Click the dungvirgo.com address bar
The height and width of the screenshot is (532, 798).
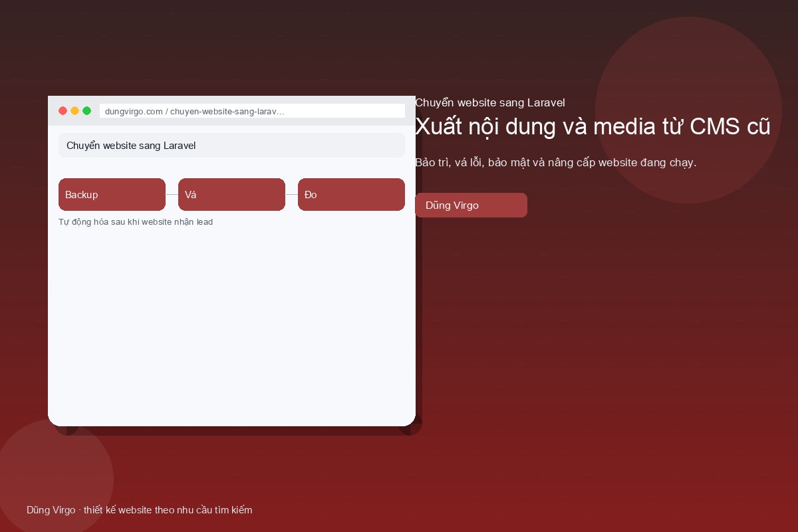pyautogui.click(x=252, y=111)
